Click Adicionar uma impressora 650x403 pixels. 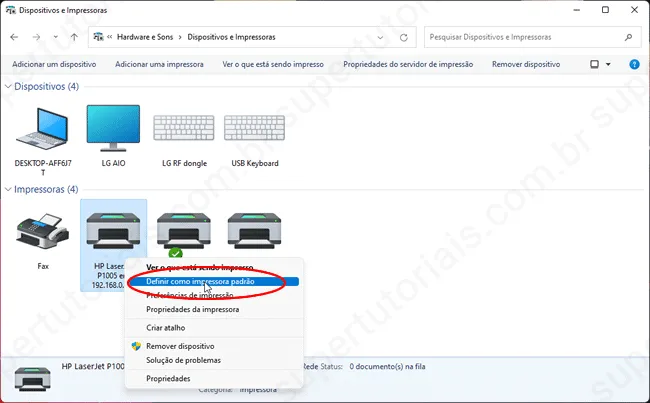coord(159,64)
